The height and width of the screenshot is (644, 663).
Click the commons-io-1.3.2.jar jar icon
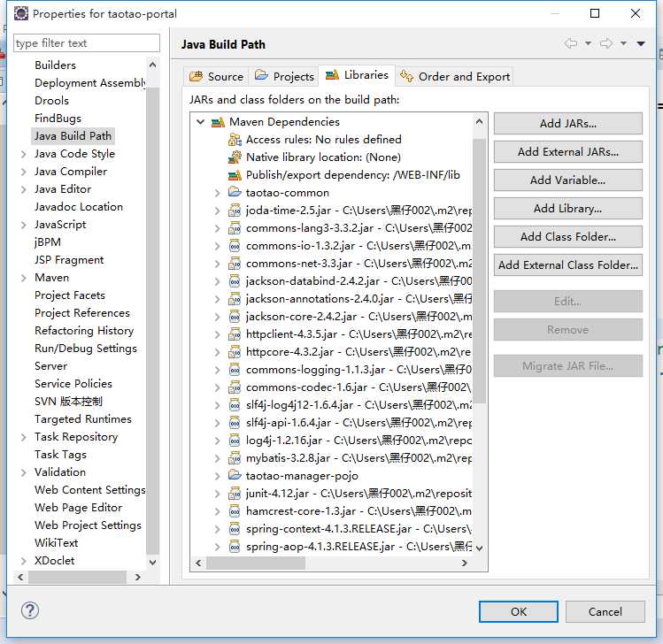coord(235,246)
